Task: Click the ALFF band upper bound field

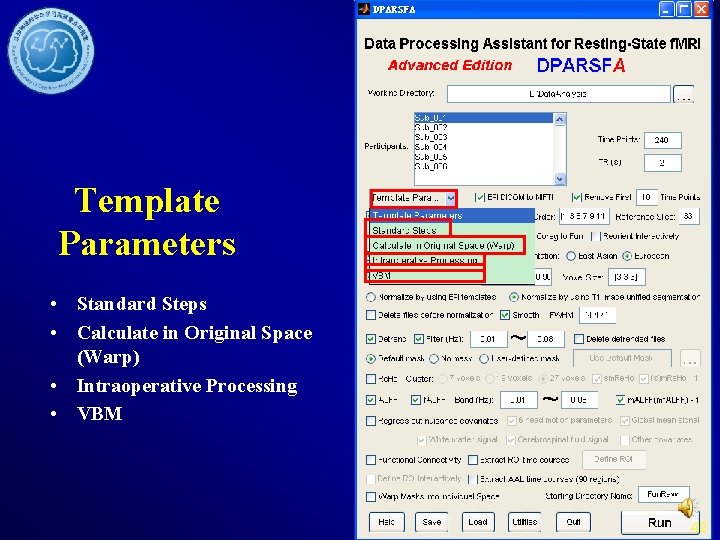Action: pos(579,400)
